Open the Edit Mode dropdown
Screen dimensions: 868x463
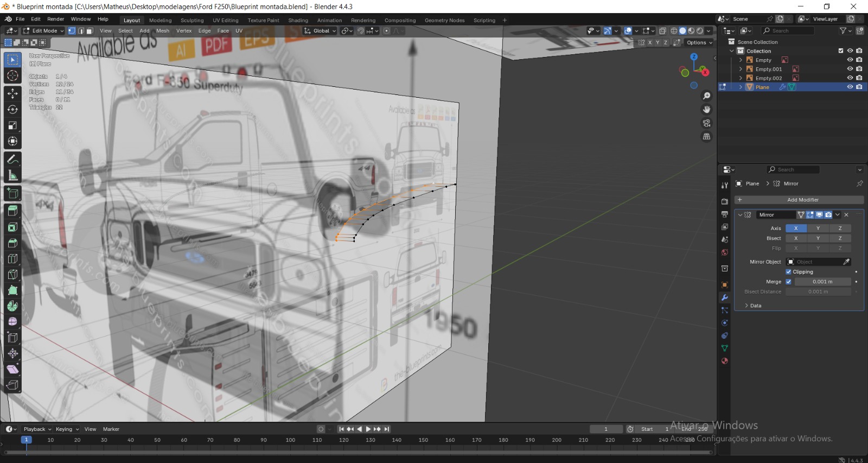point(43,31)
